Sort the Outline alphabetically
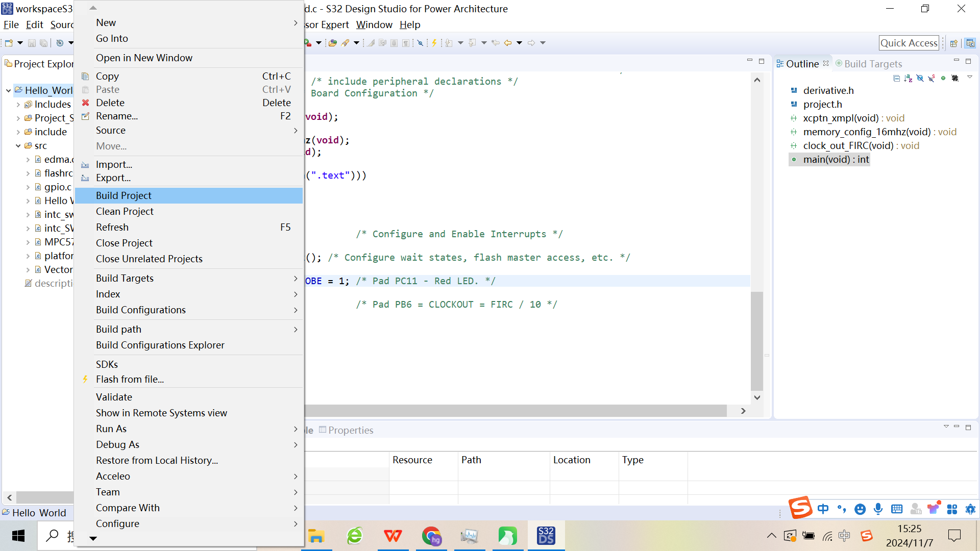The image size is (980, 551). coord(908,78)
